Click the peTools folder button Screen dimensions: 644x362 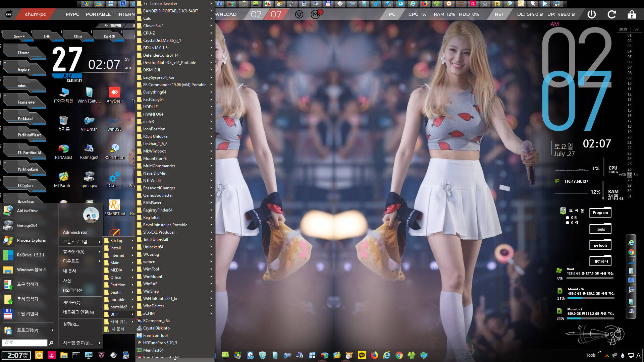(600, 245)
